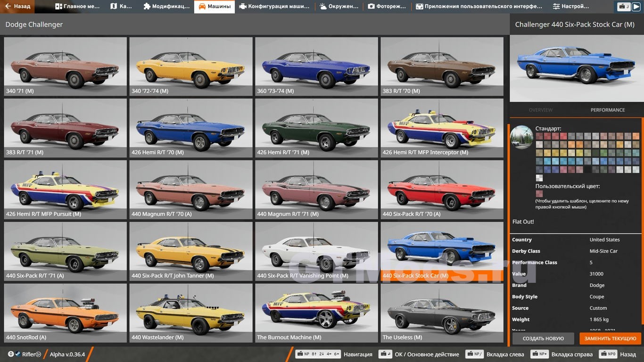Choose the blue 360 '73-'74 (M) configuration
The image size is (644, 362).
316,66
